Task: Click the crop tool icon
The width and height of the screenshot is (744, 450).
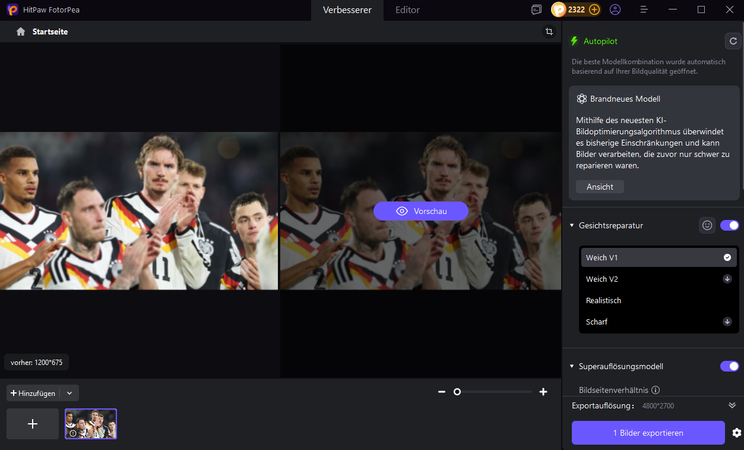Action: click(549, 32)
